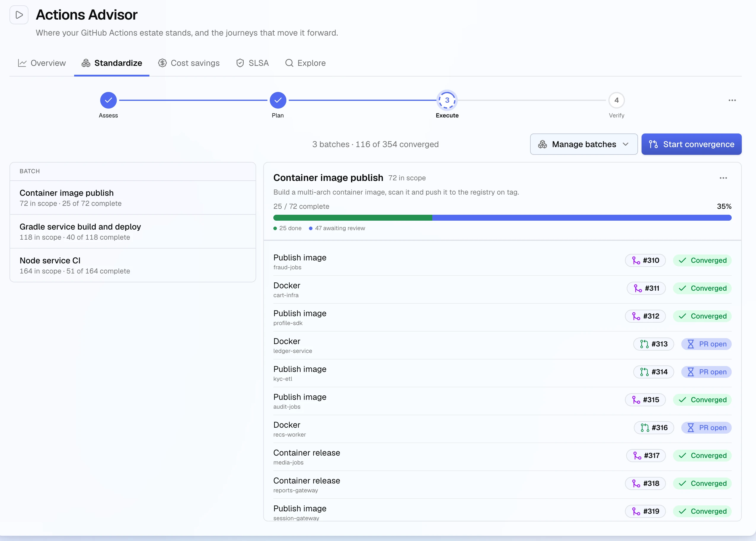The width and height of the screenshot is (756, 541).
Task: Open merged PR #310 badge
Action: click(x=645, y=260)
